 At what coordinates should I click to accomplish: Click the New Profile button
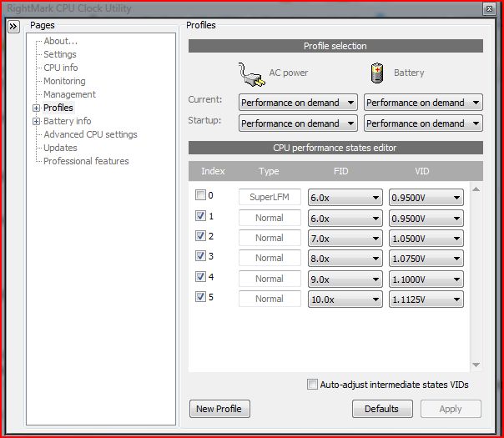[219, 409]
